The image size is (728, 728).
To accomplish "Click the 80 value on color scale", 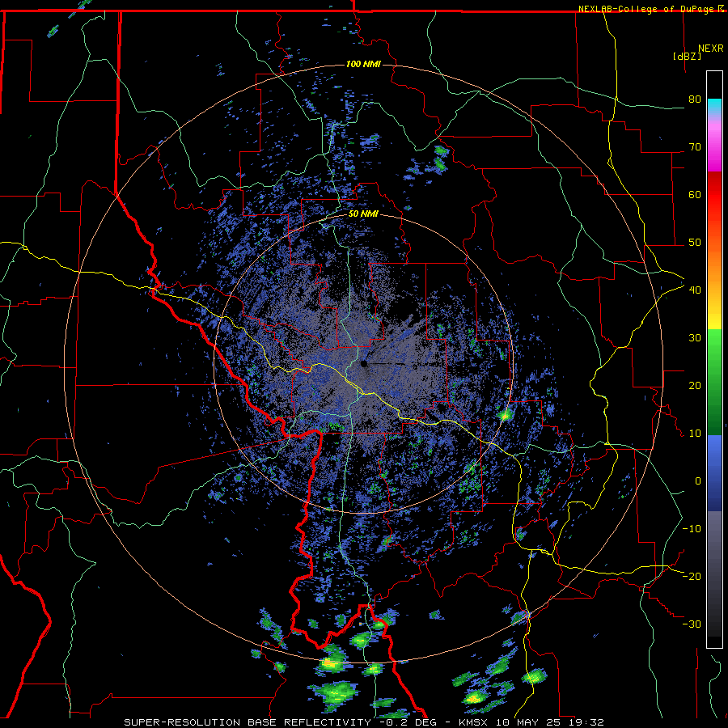I will coord(695,99).
